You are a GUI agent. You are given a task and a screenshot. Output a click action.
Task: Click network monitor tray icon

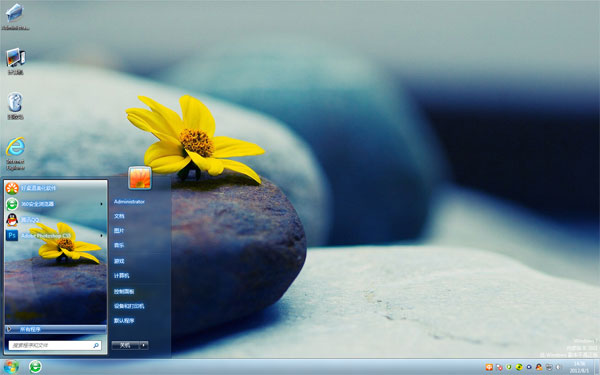[x=549, y=367]
